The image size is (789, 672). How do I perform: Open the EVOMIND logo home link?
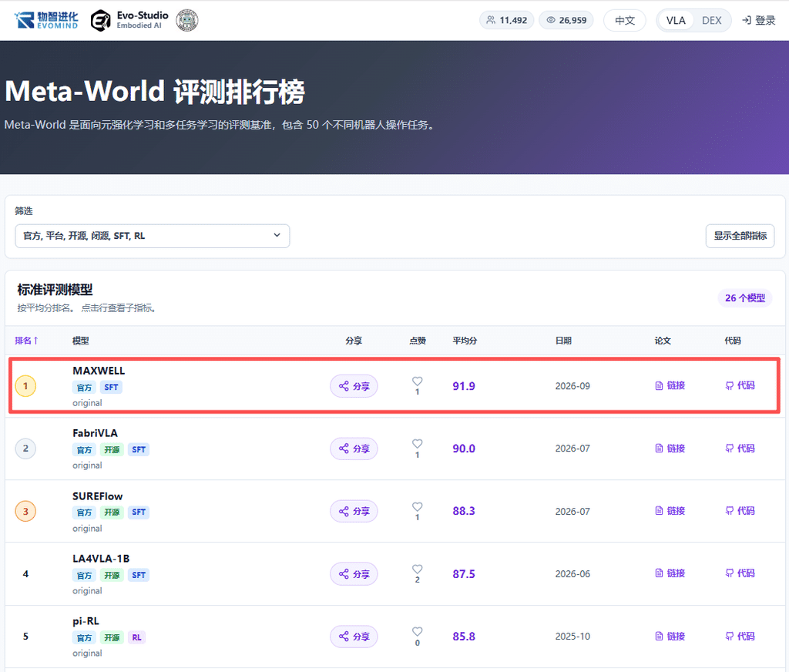[45, 20]
